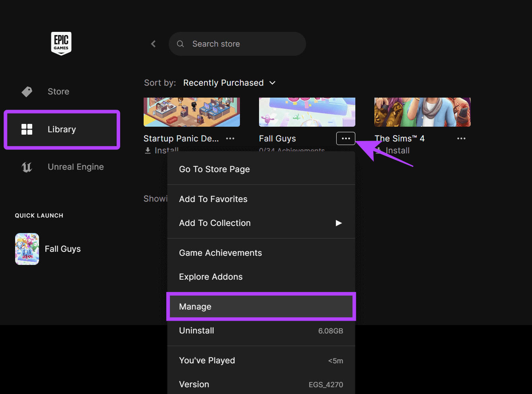
Task: Click the sort dropdown chevron
Action: coord(273,83)
